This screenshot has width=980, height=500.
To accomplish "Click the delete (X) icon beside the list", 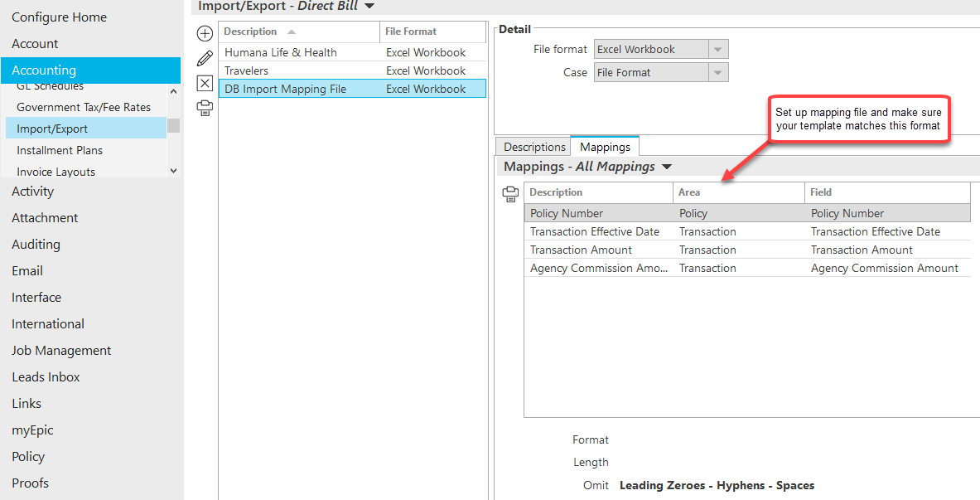I will coord(205,83).
